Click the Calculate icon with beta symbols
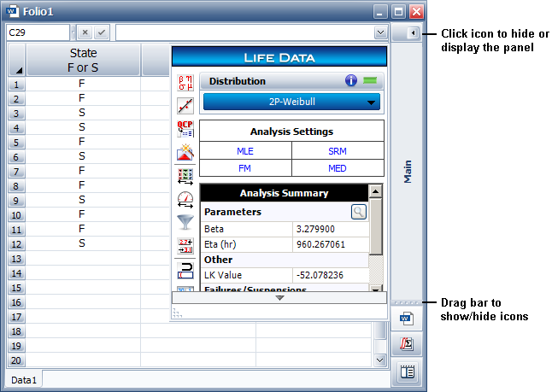The width and height of the screenshot is (552, 392). (x=185, y=83)
